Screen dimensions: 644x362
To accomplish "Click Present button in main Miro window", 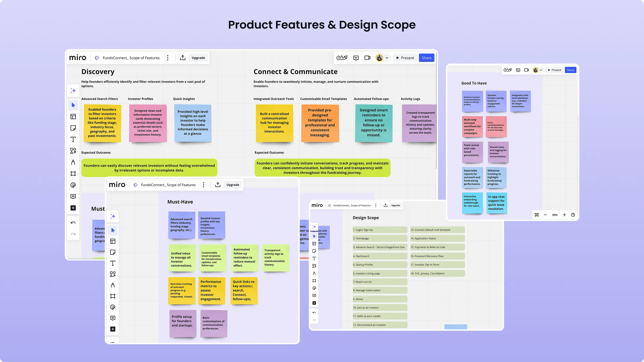I will [405, 58].
